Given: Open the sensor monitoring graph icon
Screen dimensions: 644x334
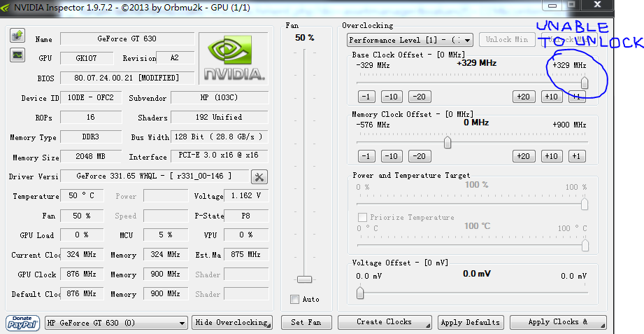Looking at the screenshot, I should pos(17,55).
